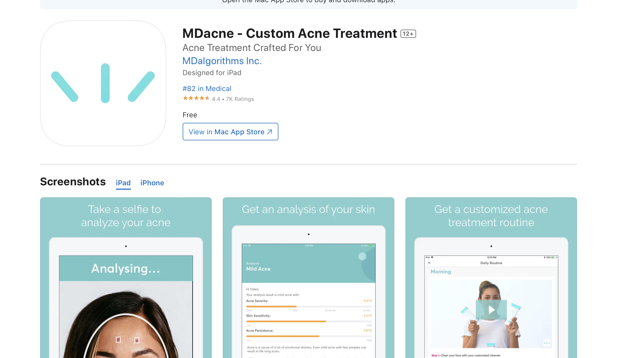Open the 'Take a selfie' screenshot thumbnail
644x358 pixels.
[126, 278]
